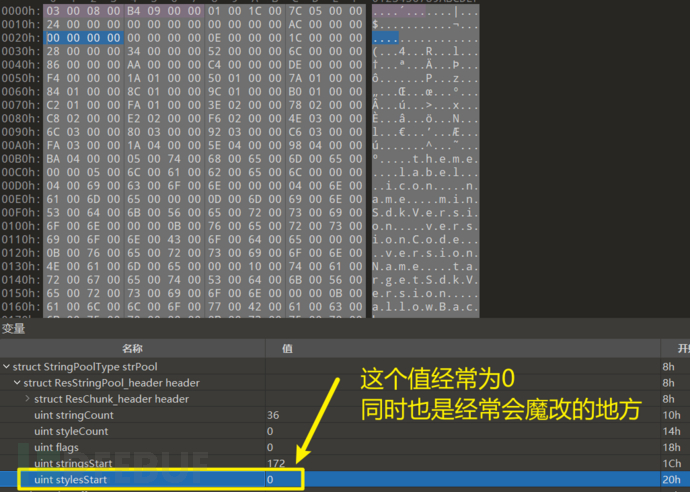
Task: Click start offset 20h of stylesStart
Action: [x=672, y=479]
